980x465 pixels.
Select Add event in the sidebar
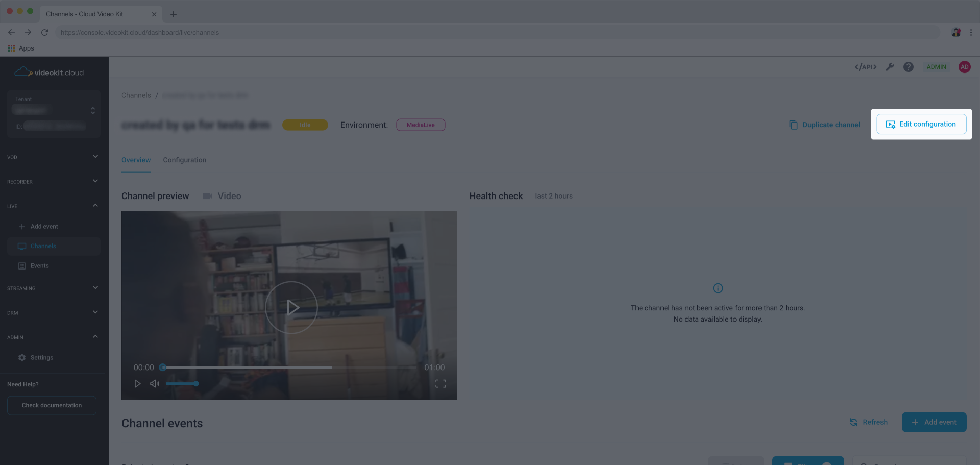(54, 226)
